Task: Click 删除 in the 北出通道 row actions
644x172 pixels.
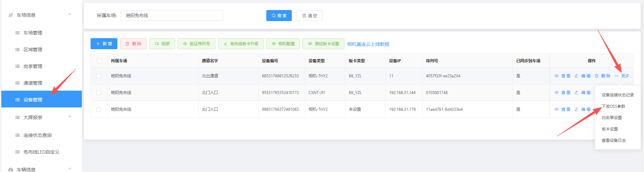Action: click(x=603, y=76)
